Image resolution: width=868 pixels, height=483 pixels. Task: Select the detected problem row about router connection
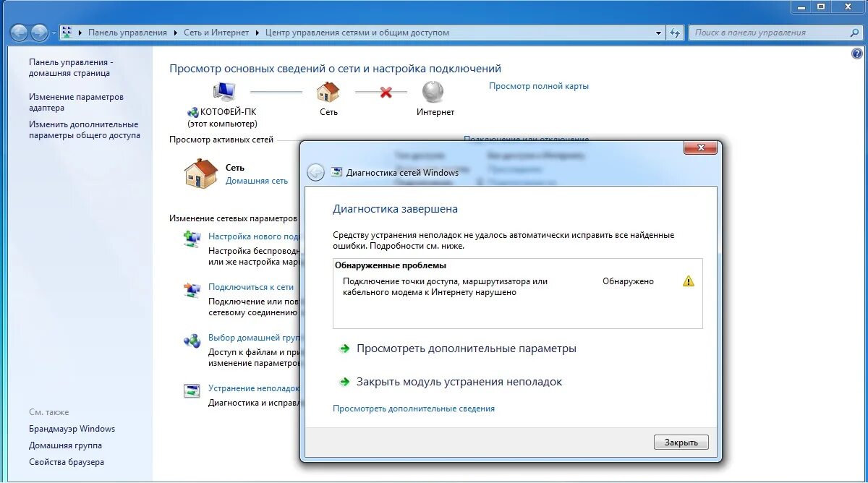pyautogui.click(x=517, y=286)
